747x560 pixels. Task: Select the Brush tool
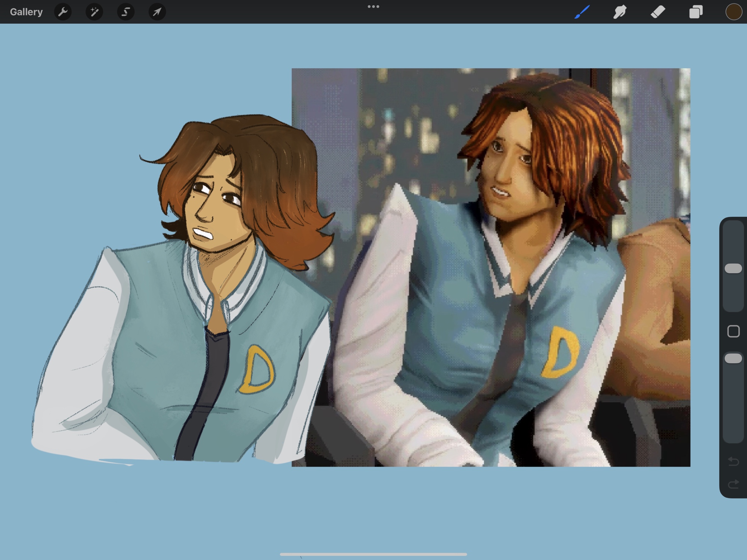582,12
